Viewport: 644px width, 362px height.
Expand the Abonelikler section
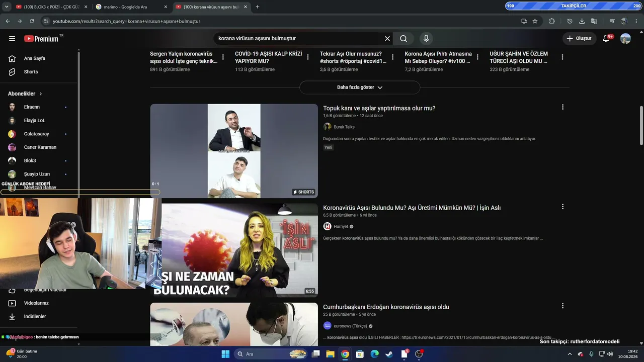click(25, 94)
